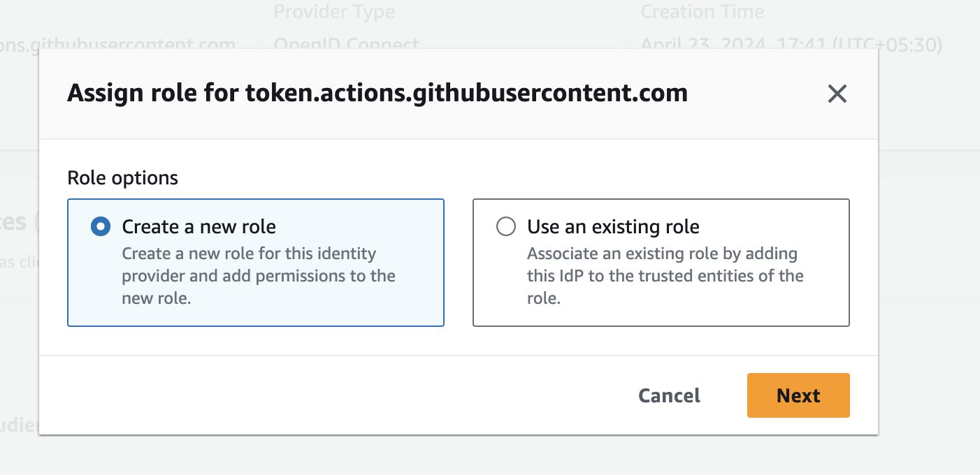980x475 pixels.
Task: Click the dialog title "Assign role for token.actions.githubusercontent.com"
Action: [x=377, y=93]
